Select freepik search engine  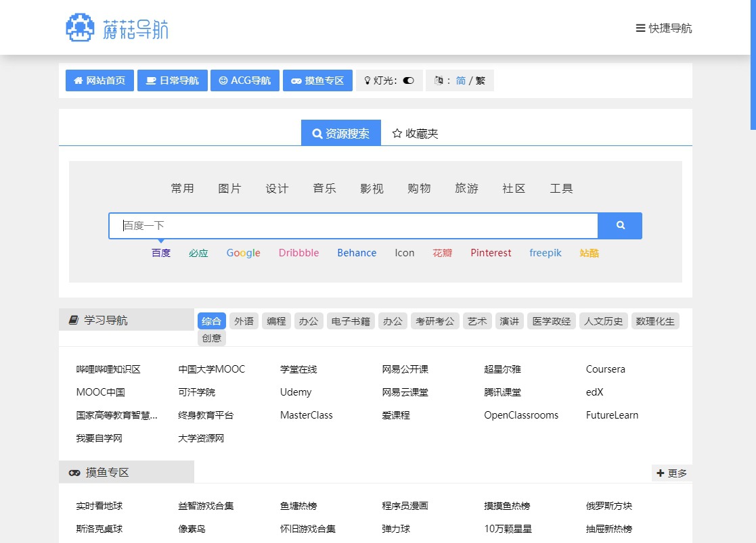(x=546, y=253)
